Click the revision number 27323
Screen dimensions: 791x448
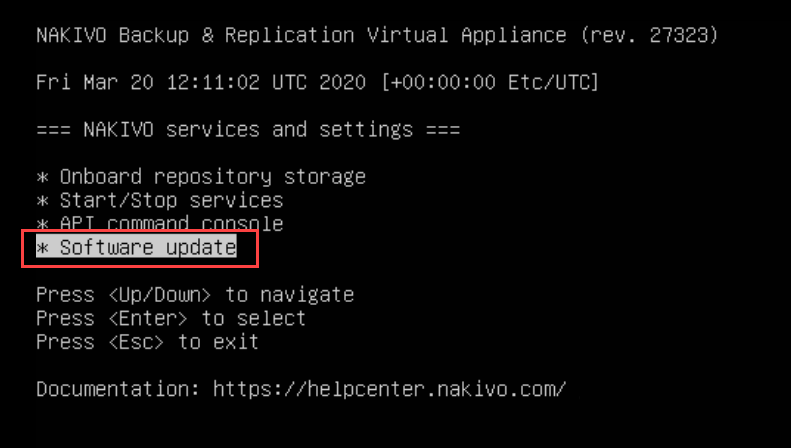[678, 35]
